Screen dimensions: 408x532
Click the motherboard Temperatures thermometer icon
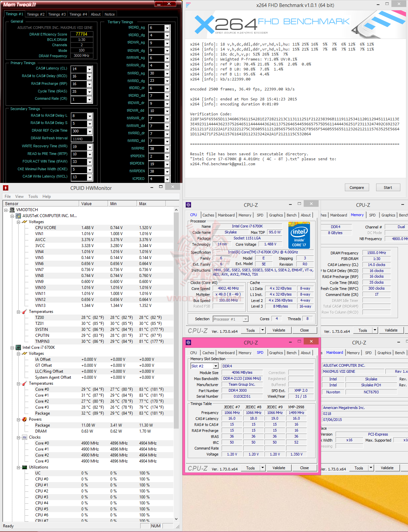coord(25,312)
